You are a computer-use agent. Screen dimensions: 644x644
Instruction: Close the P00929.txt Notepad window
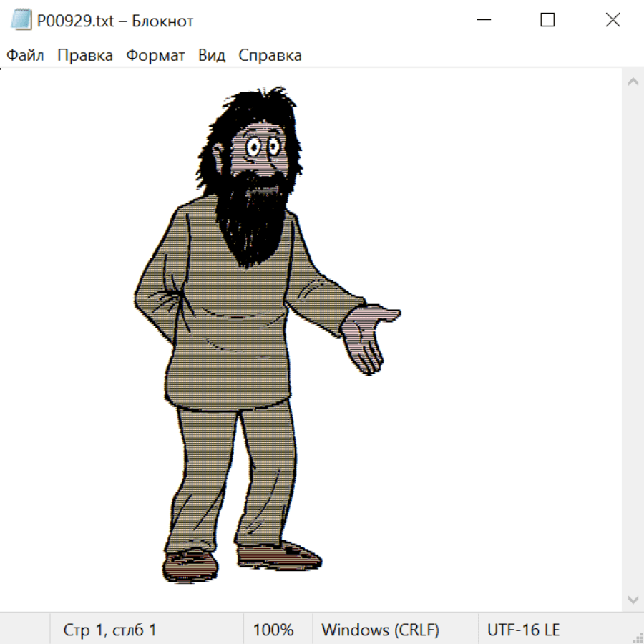click(x=613, y=21)
